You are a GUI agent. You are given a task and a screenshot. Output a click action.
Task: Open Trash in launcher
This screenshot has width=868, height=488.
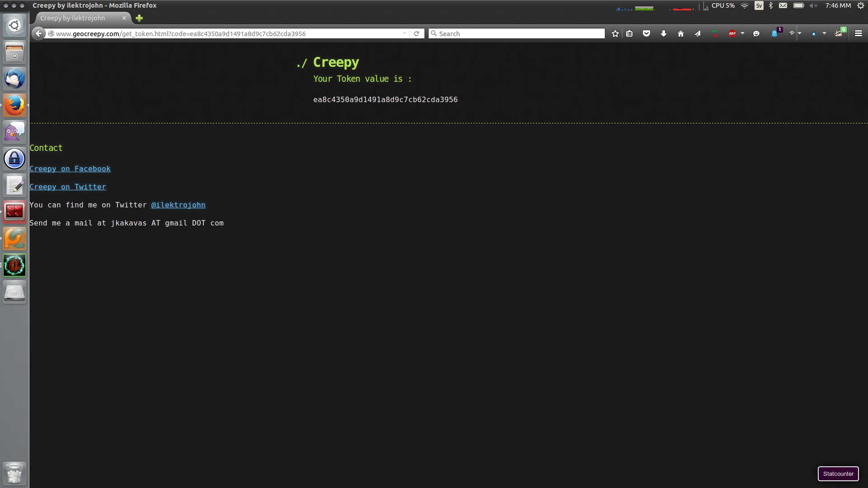coord(14,473)
